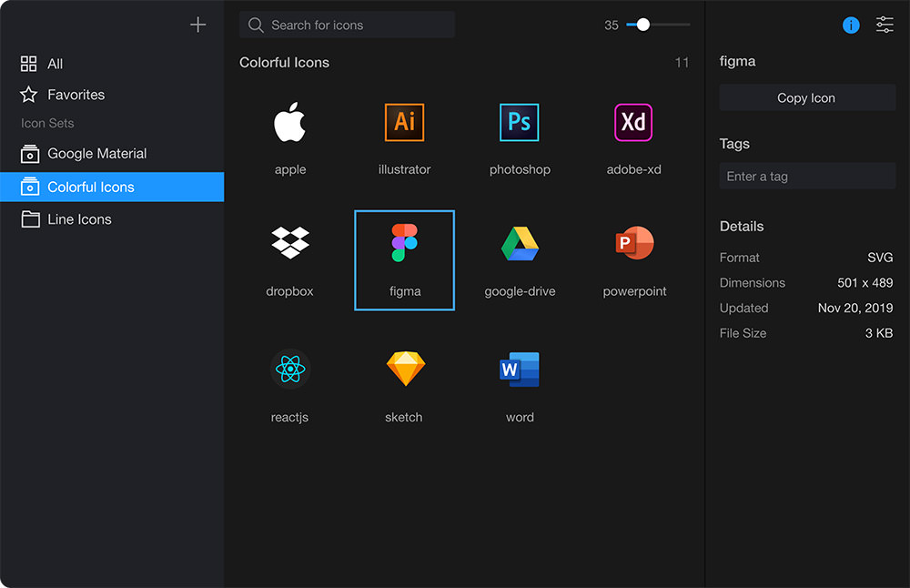Click the folder icon beside Line Icons

coord(30,218)
